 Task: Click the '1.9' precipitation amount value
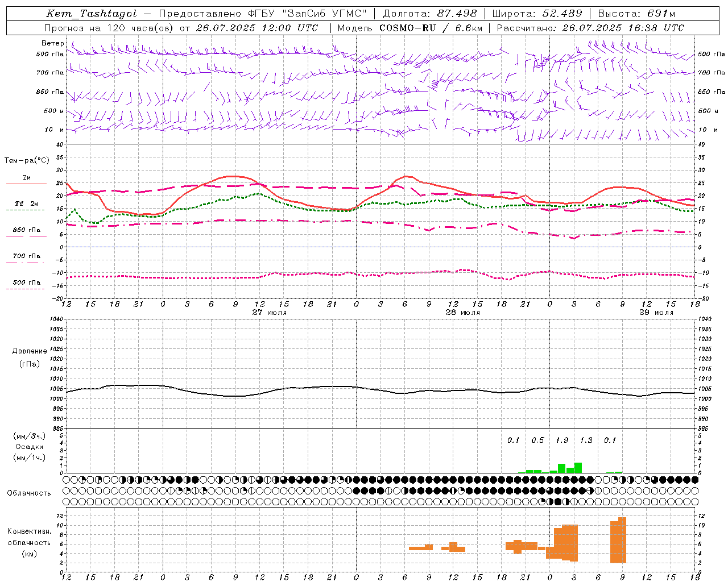point(562,440)
